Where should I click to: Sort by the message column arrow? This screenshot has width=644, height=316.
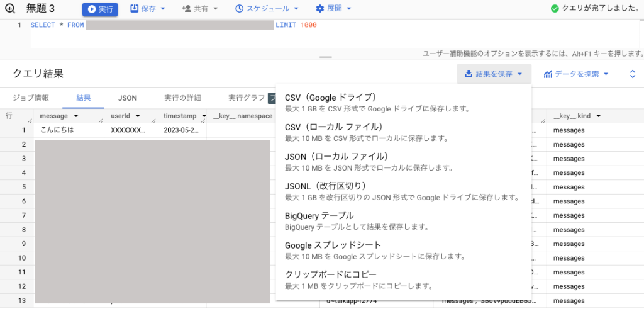(76, 116)
